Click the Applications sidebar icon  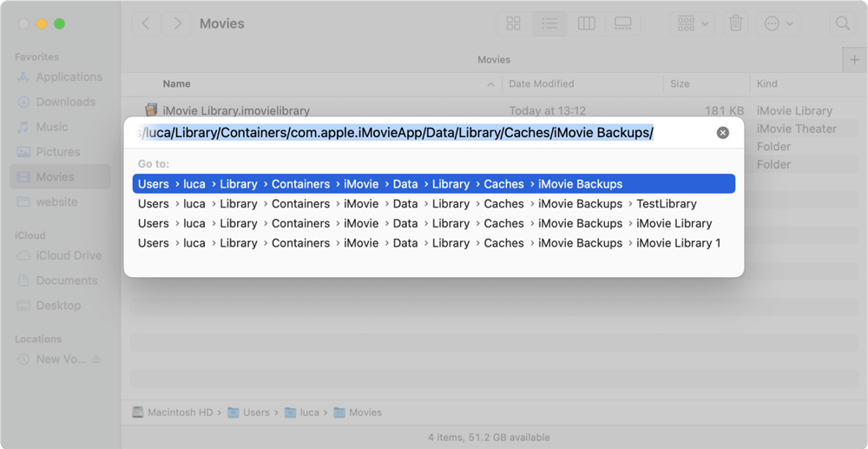click(23, 77)
